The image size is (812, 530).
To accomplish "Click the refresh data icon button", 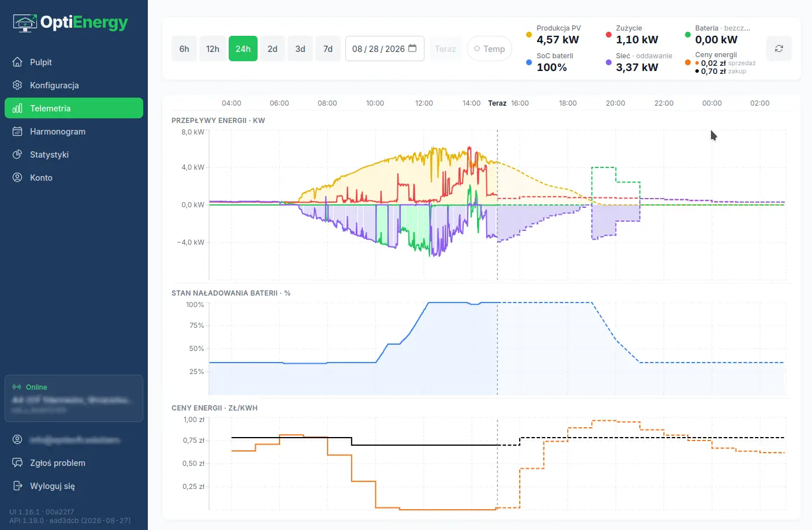I will (779, 48).
